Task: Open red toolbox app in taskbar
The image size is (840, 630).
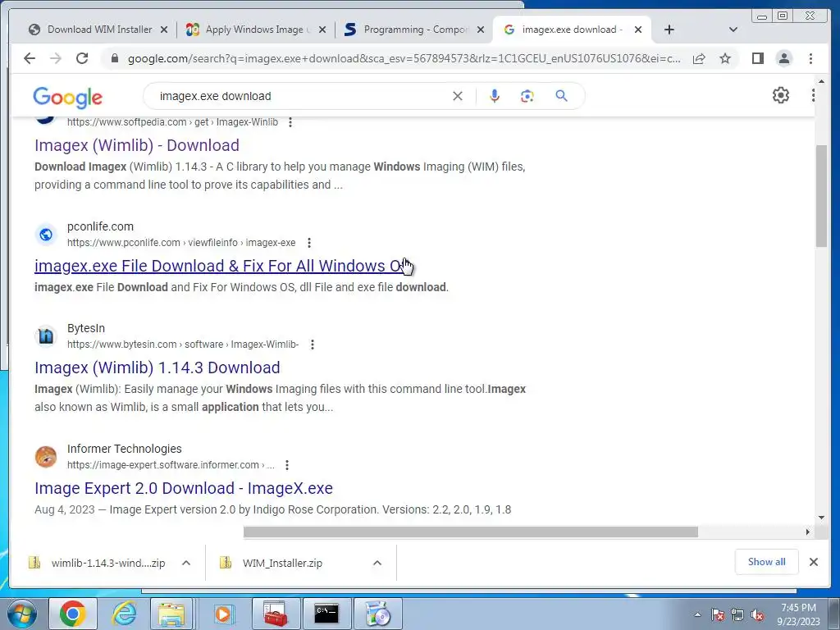Action: click(276, 614)
